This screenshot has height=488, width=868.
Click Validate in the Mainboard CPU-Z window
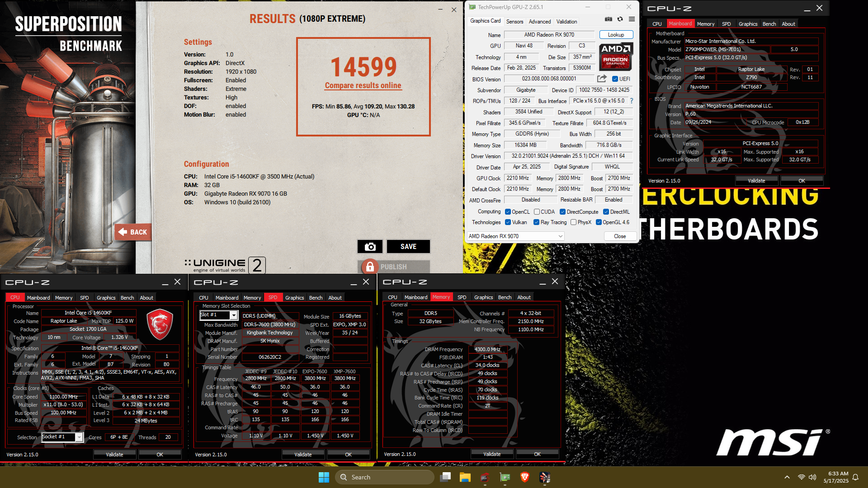tap(756, 181)
